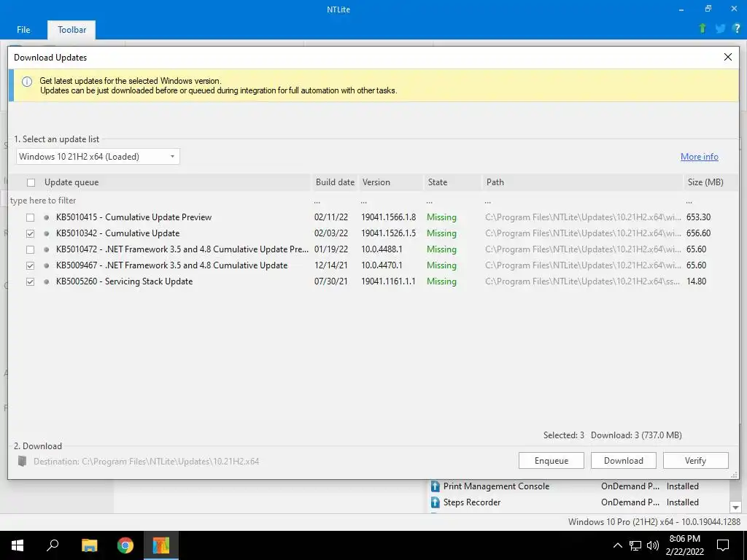Viewport: 747px width, 560px height.
Task: Click the status dot beside KB5010415
Action: 46,217
